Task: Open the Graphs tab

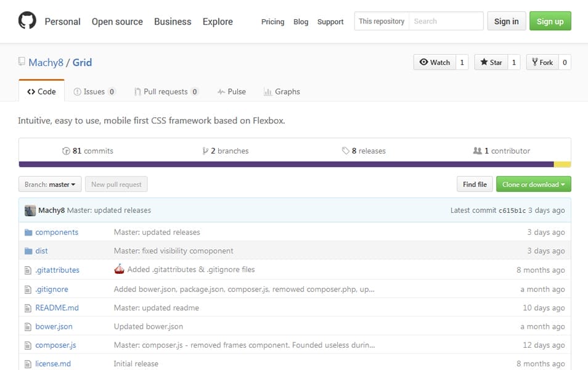Action: point(282,91)
